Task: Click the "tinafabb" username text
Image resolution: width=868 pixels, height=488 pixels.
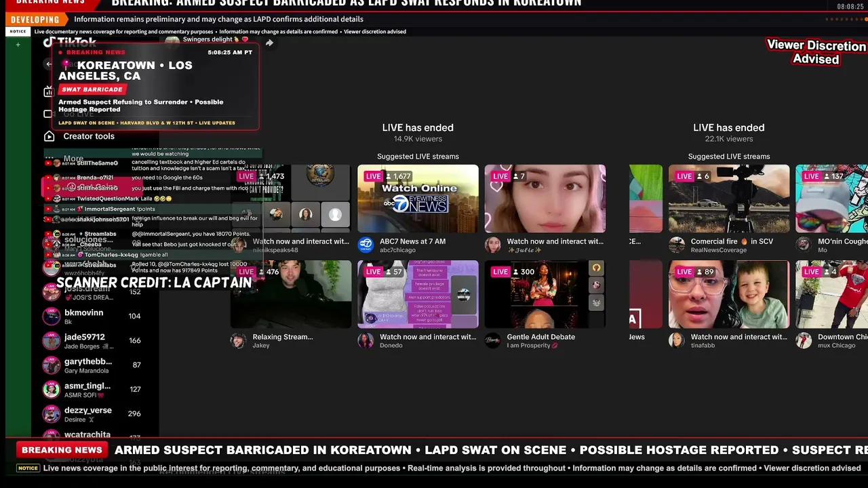Action: [703, 346]
